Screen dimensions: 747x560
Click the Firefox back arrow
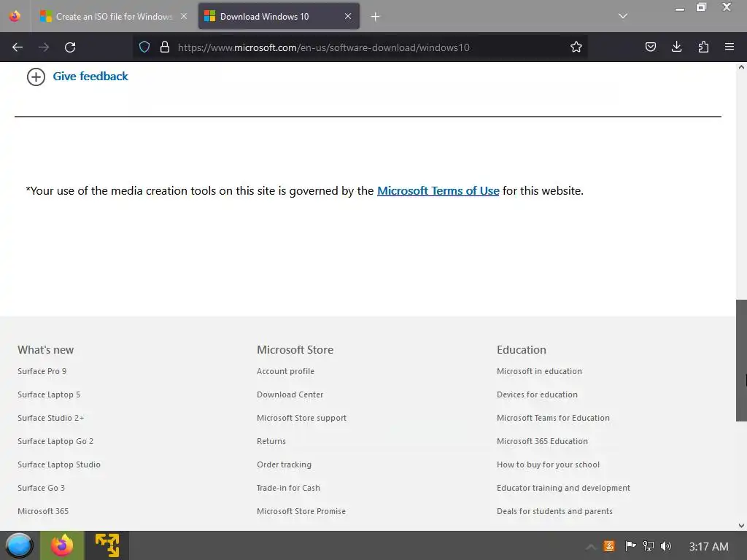pos(18,47)
